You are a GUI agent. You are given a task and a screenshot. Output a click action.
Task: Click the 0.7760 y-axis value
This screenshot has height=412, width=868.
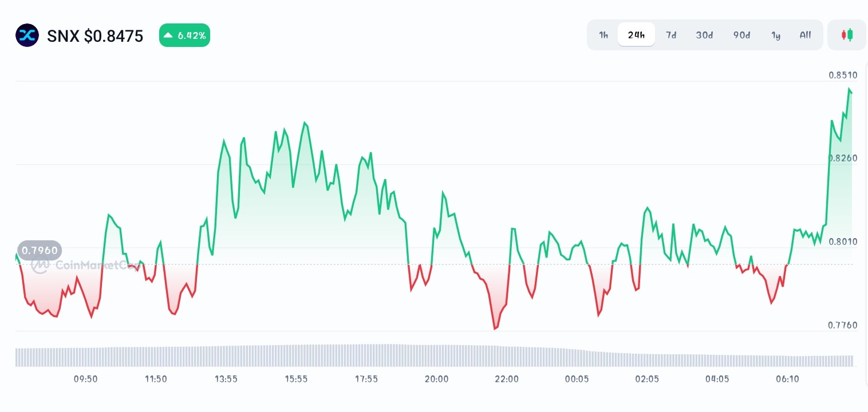click(x=843, y=325)
